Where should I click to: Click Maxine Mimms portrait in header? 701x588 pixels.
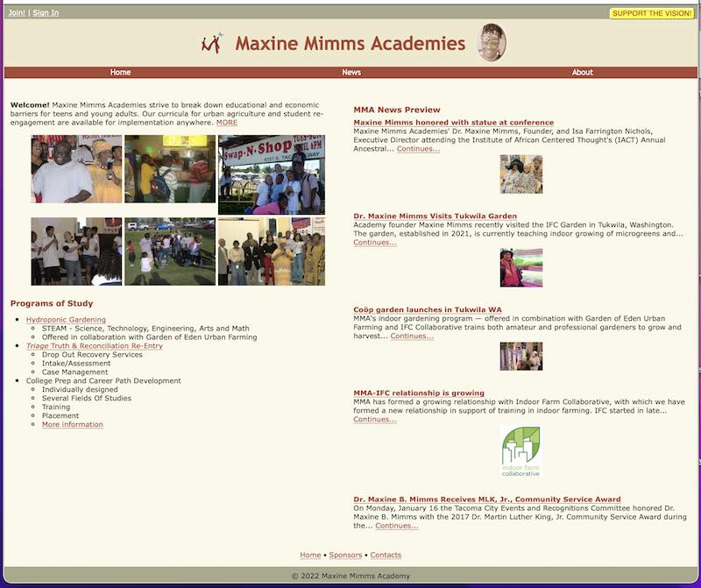491,43
